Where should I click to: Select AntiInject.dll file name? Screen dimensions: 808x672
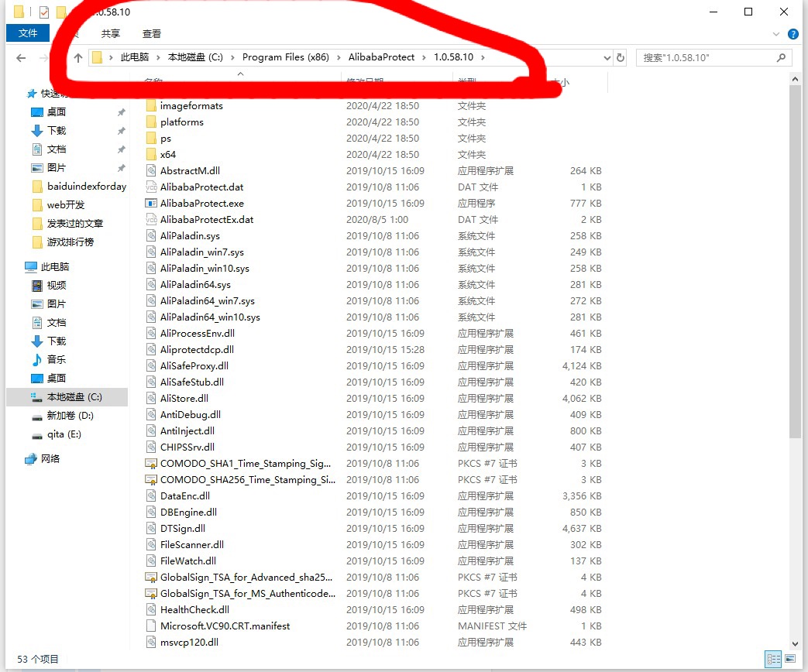(x=187, y=431)
